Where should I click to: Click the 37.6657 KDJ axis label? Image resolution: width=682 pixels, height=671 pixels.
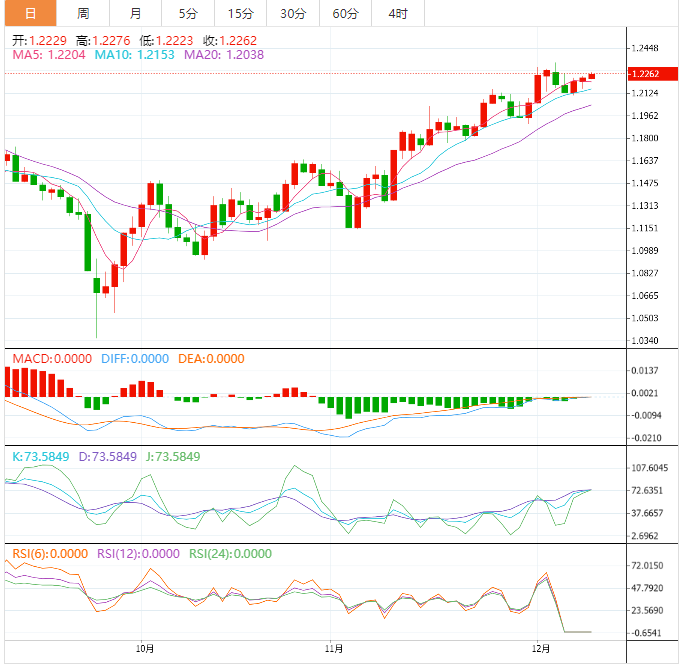point(647,513)
